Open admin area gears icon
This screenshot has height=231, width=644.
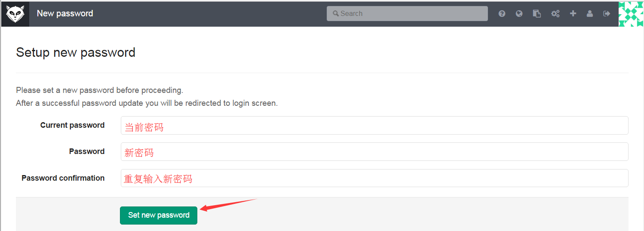point(555,14)
